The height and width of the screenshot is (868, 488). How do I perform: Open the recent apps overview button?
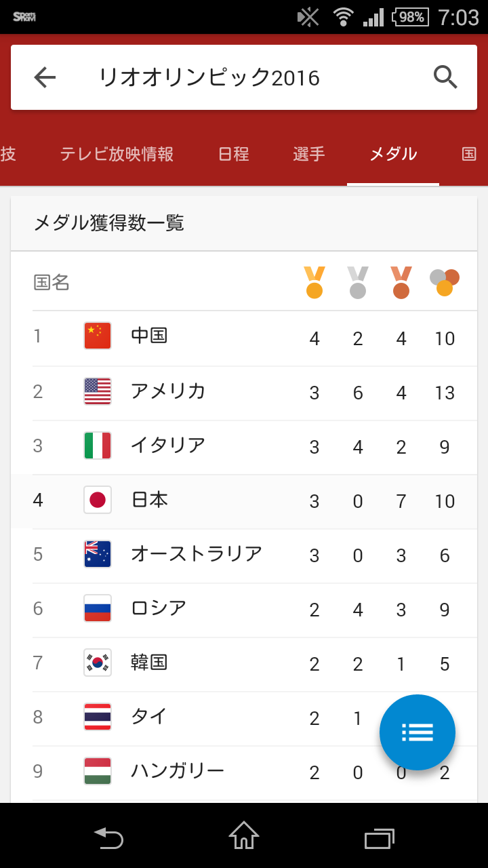pos(379,838)
